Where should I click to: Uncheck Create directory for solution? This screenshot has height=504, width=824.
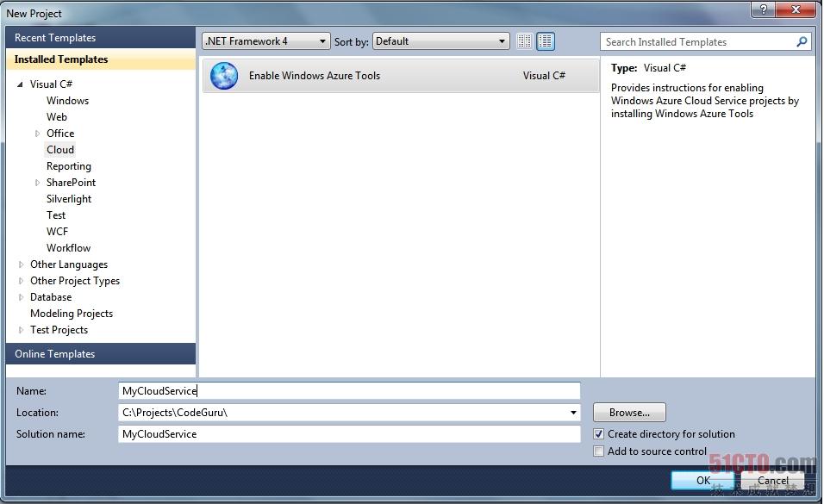599,434
